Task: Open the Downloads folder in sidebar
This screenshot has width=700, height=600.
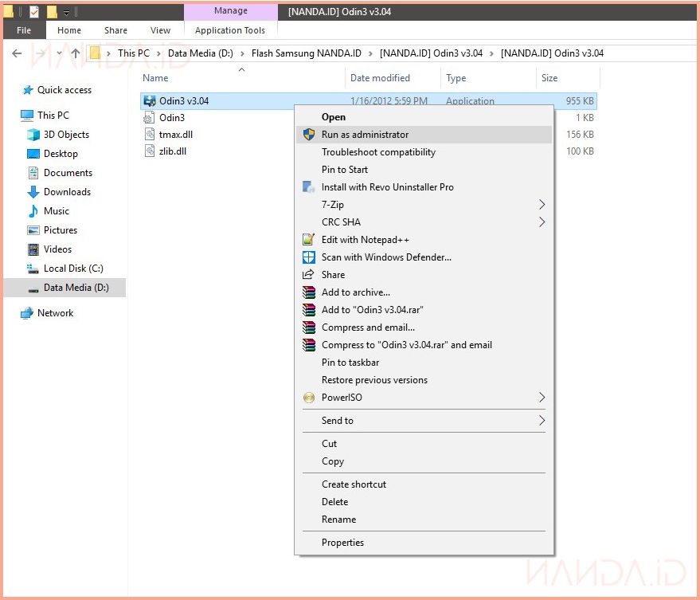Action: click(67, 192)
